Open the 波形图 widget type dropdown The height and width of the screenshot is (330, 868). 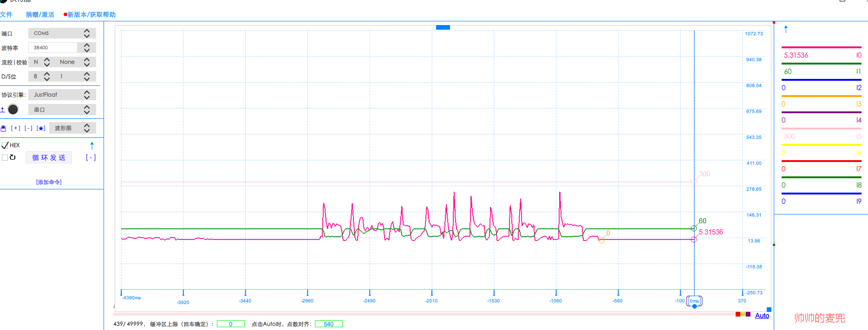pyautogui.click(x=72, y=128)
